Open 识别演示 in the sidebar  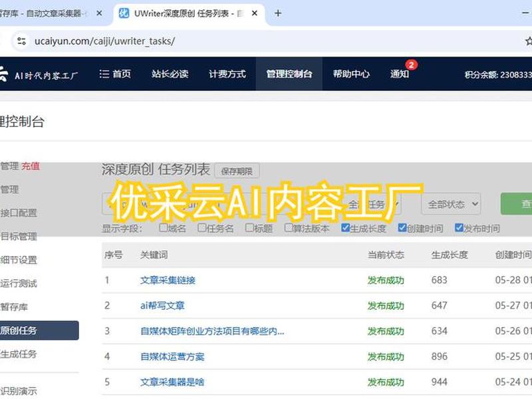[19, 391]
